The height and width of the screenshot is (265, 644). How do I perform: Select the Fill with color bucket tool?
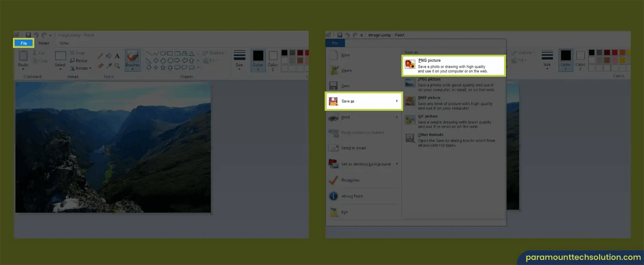point(109,56)
